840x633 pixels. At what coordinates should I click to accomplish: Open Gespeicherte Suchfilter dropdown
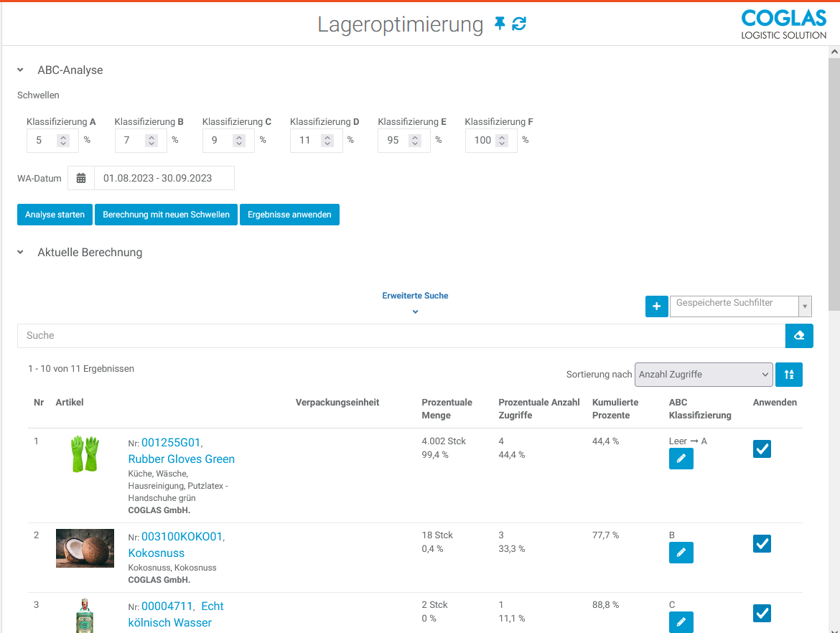(739, 306)
